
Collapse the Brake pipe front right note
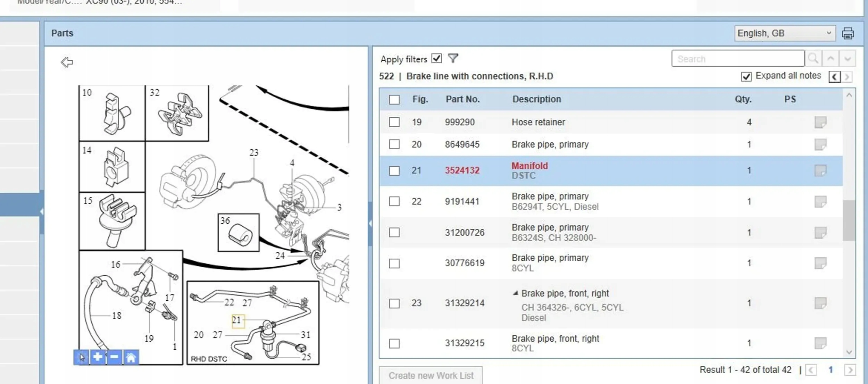pyautogui.click(x=516, y=293)
